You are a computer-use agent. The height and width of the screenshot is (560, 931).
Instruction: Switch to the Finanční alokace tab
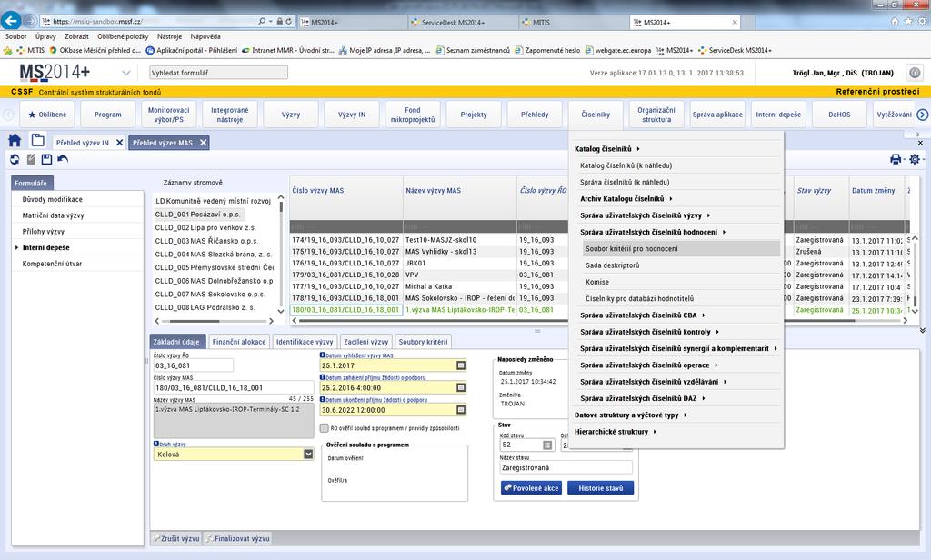tap(239, 342)
